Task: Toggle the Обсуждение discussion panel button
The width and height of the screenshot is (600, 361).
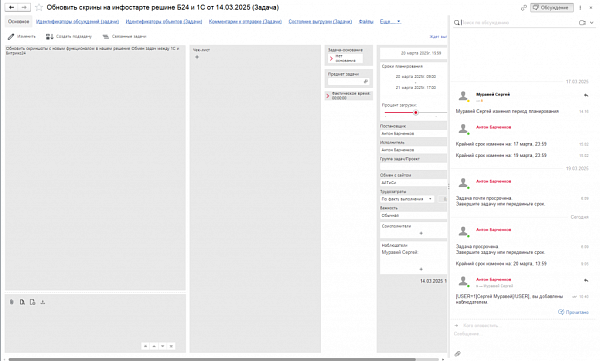Action: 552,8
